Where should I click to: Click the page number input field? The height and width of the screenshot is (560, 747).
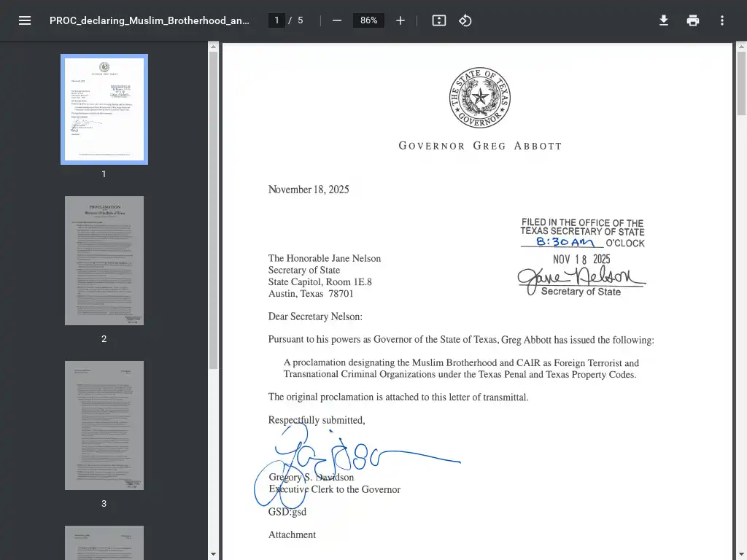[276, 20]
